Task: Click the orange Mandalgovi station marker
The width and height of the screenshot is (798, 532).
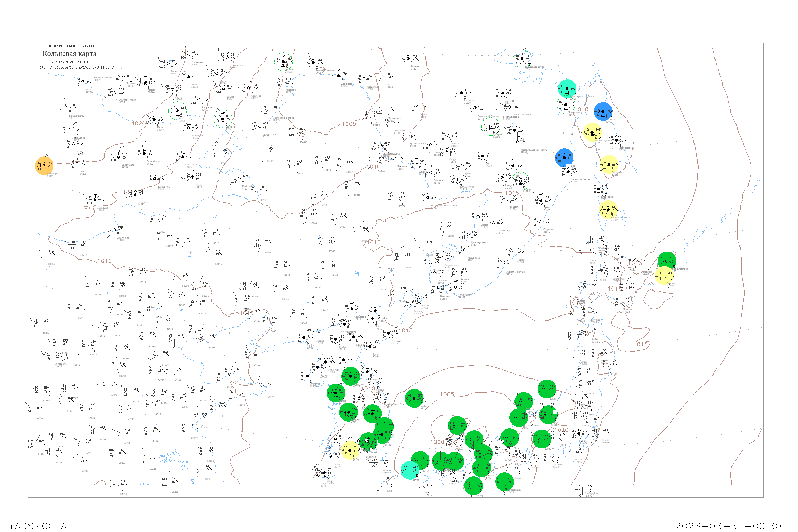Action: coord(44,166)
